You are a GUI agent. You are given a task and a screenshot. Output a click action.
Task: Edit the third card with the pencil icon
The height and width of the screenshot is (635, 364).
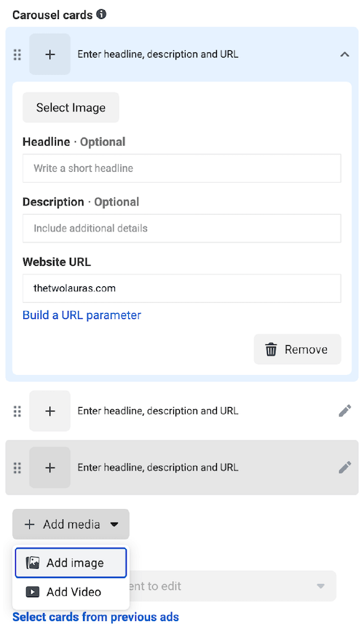[x=344, y=468]
